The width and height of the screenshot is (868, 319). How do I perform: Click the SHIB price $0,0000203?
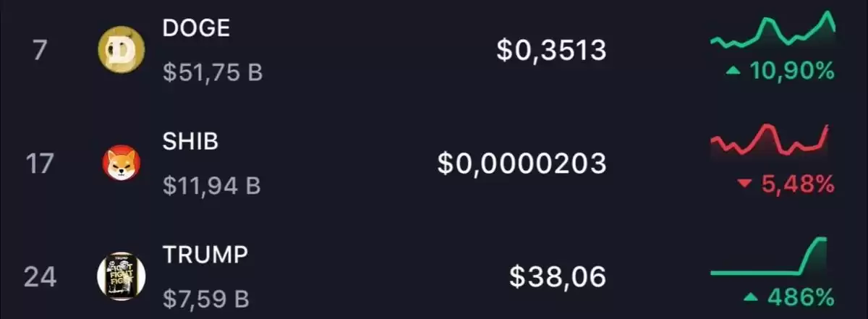pos(522,163)
